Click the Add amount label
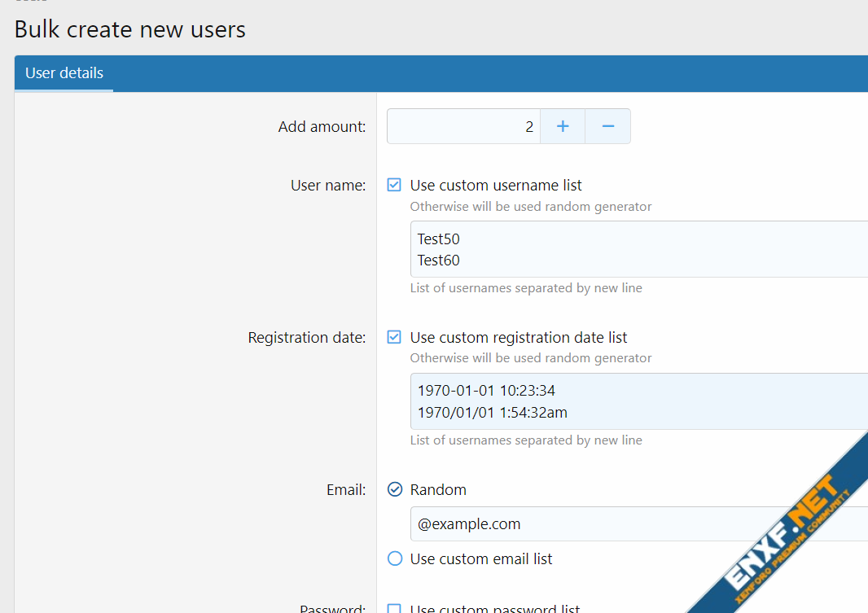Viewport: 868px width, 613px height. tap(322, 126)
